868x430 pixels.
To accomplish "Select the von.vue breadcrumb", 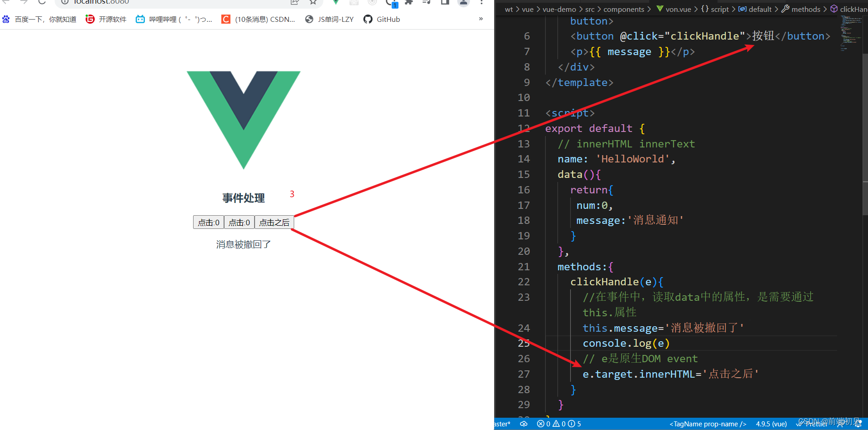I will click(678, 9).
